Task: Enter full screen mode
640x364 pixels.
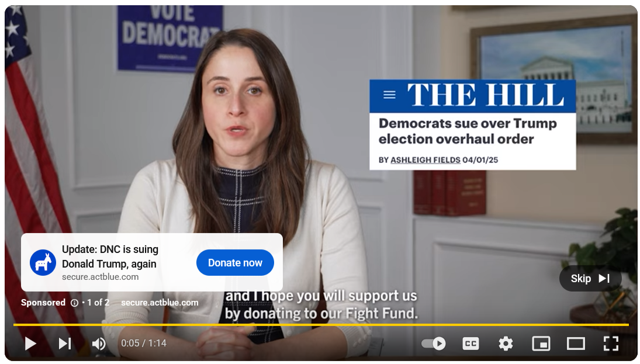Action: (x=611, y=344)
